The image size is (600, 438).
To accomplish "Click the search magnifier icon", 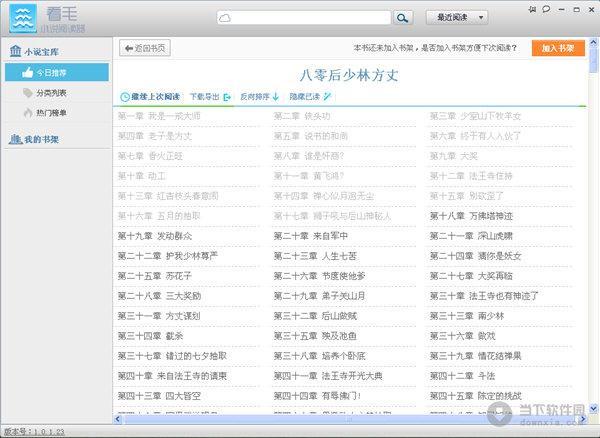I will [x=402, y=17].
